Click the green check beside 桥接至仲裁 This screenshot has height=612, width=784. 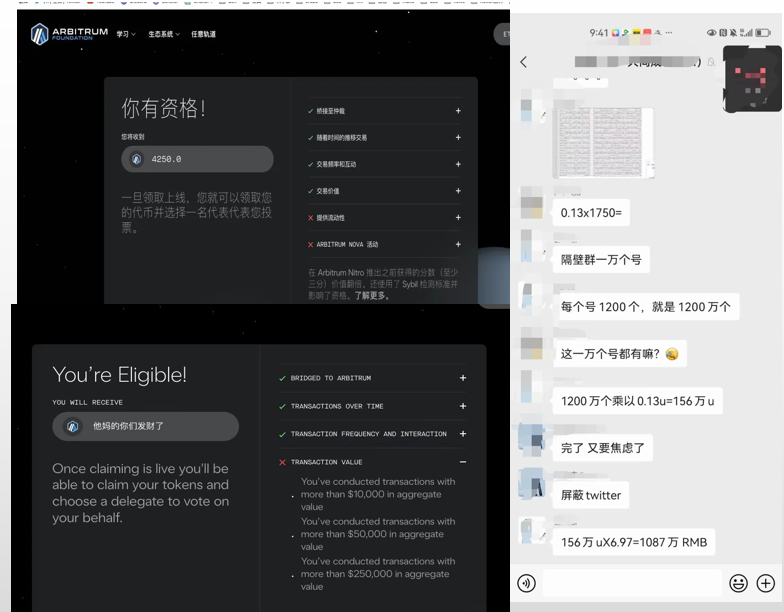[x=310, y=111]
